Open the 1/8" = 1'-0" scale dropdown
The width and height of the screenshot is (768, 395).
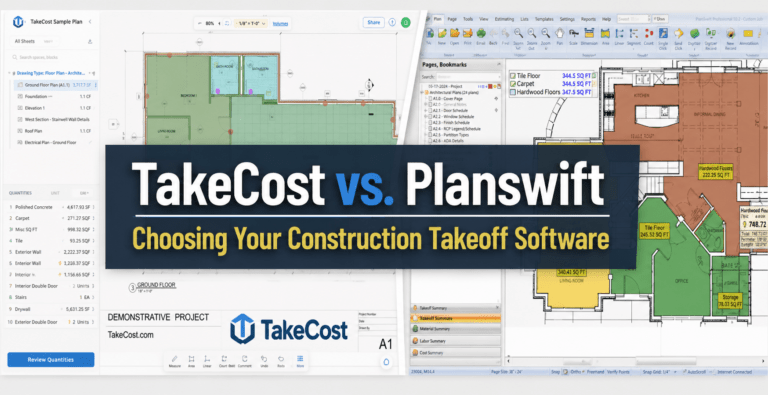[x=250, y=23]
